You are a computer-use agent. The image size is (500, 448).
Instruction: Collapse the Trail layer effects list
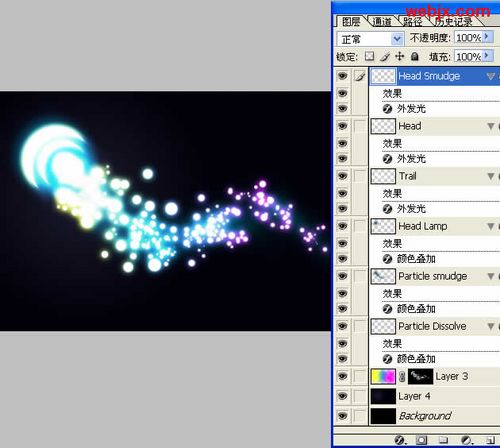point(490,176)
